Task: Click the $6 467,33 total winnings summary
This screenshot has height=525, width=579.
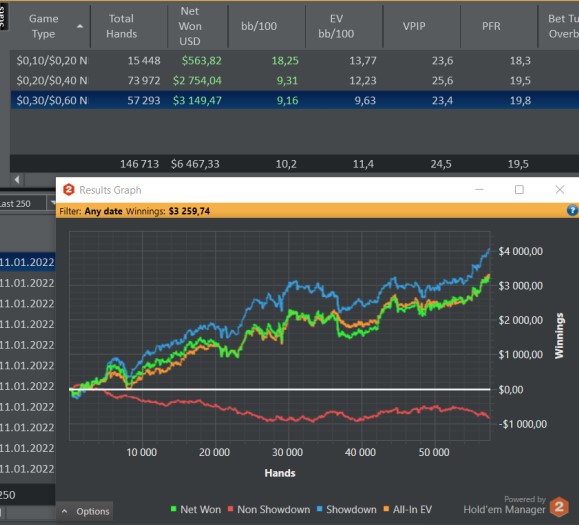Action: point(195,164)
